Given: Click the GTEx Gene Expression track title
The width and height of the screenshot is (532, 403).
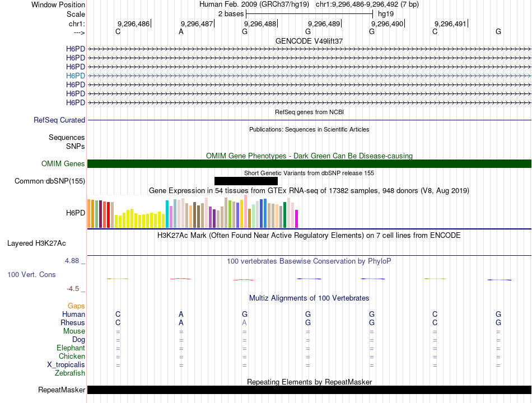Looking at the screenshot, I should pyautogui.click(x=309, y=191).
